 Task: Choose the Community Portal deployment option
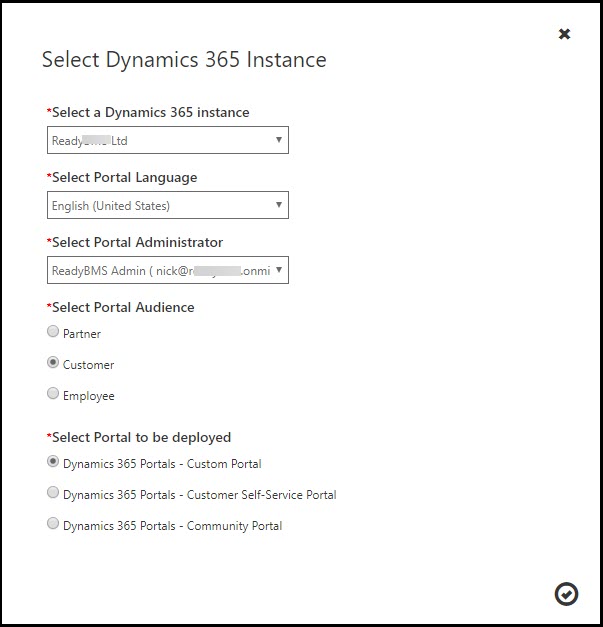pyautogui.click(x=53, y=523)
